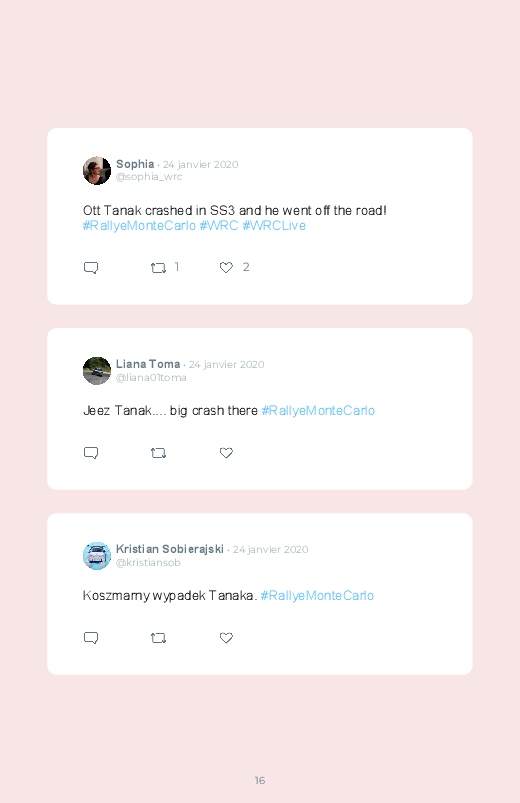The image size is (520, 803).
Task: Open the #WRCLive hashtag link
Action: [x=274, y=225]
